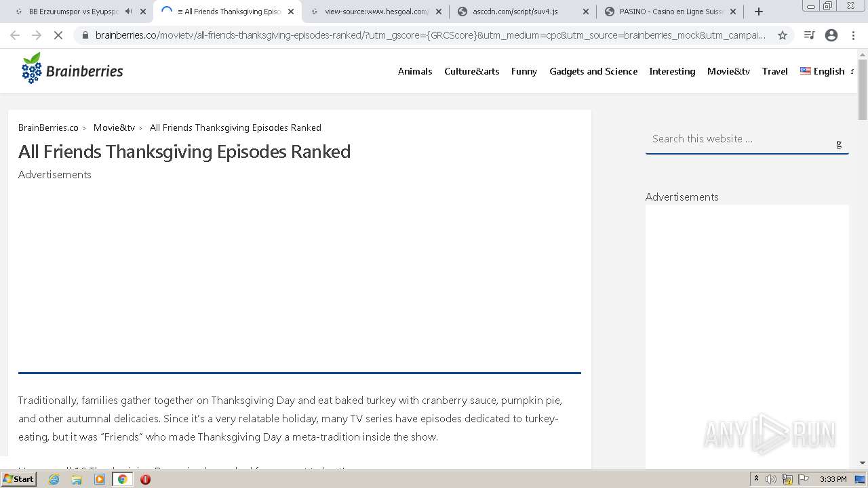The width and height of the screenshot is (868, 488).
Task: Open File Explorer folder in the taskbar
Action: pyautogui.click(x=77, y=479)
